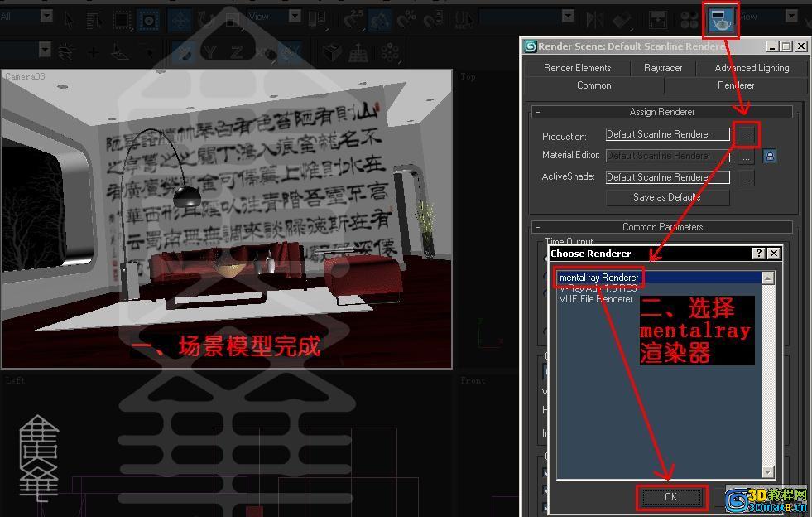This screenshot has width=812, height=517.
Task: Open the All selection filter dropdown
Action: pos(46,16)
